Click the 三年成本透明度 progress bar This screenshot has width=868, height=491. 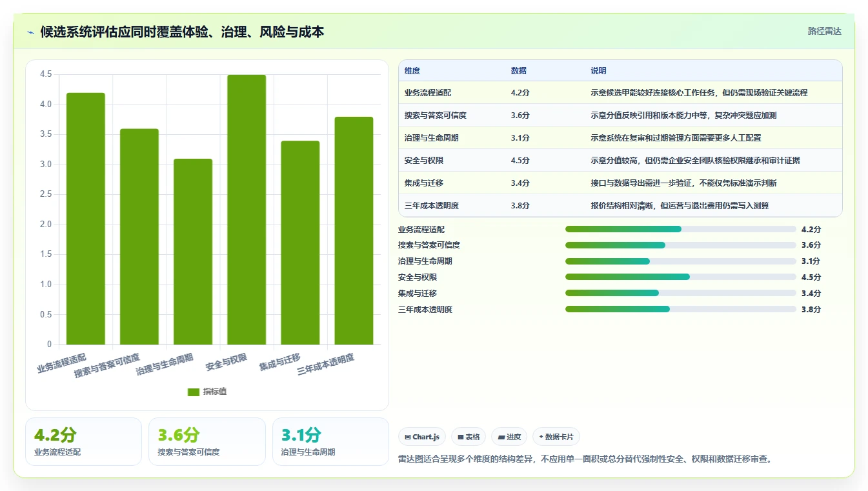tap(681, 309)
